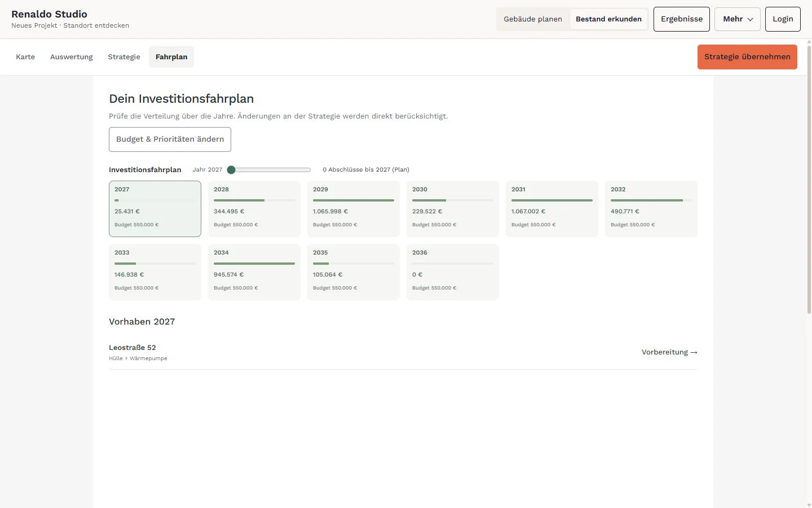This screenshot has width=812, height=508.
Task: Choose the 2029 investment card
Action: click(354, 209)
